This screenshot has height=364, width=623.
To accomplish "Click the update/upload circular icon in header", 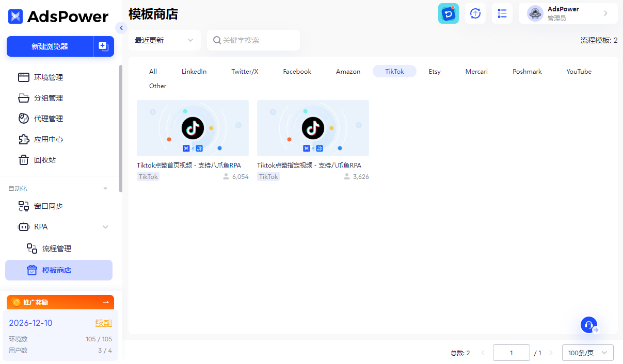I will pyautogui.click(x=475, y=13).
